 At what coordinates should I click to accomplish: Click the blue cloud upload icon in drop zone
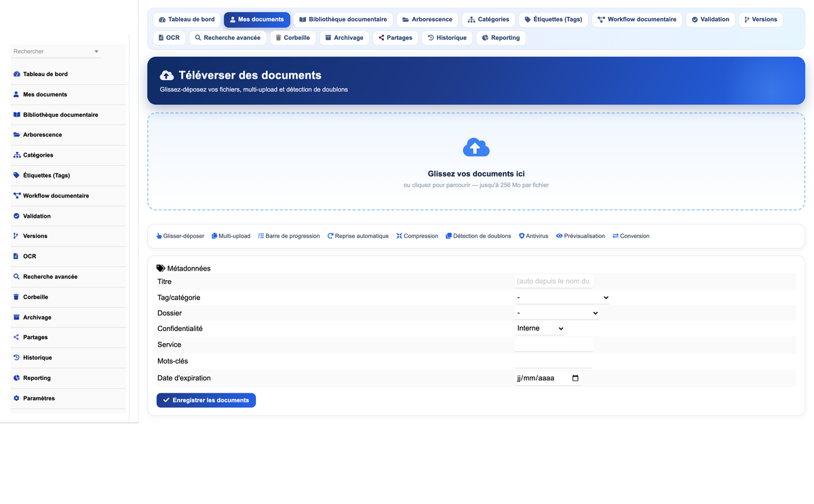[476, 148]
